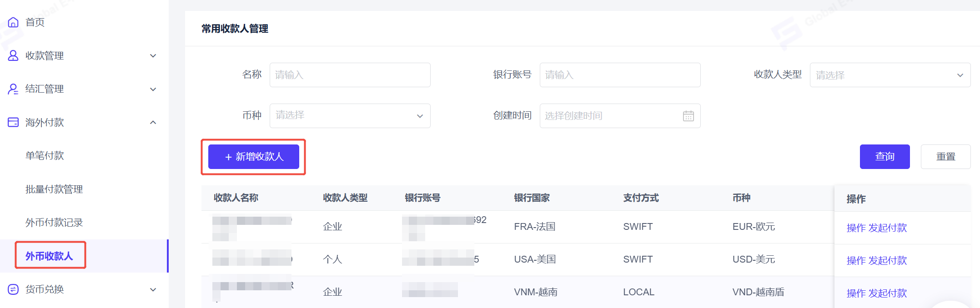
Task: Click the 新增收款人 button
Action: pyautogui.click(x=254, y=157)
